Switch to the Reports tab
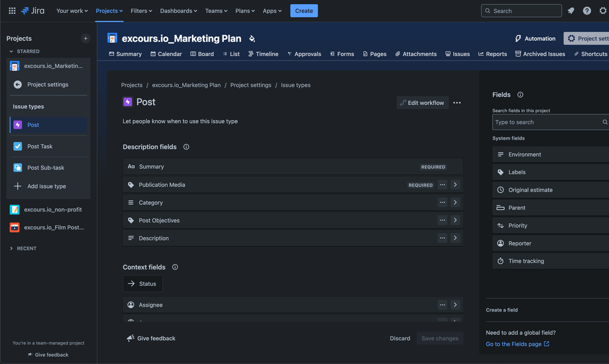Viewport: 609px width, 364px height. pyautogui.click(x=492, y=54)
